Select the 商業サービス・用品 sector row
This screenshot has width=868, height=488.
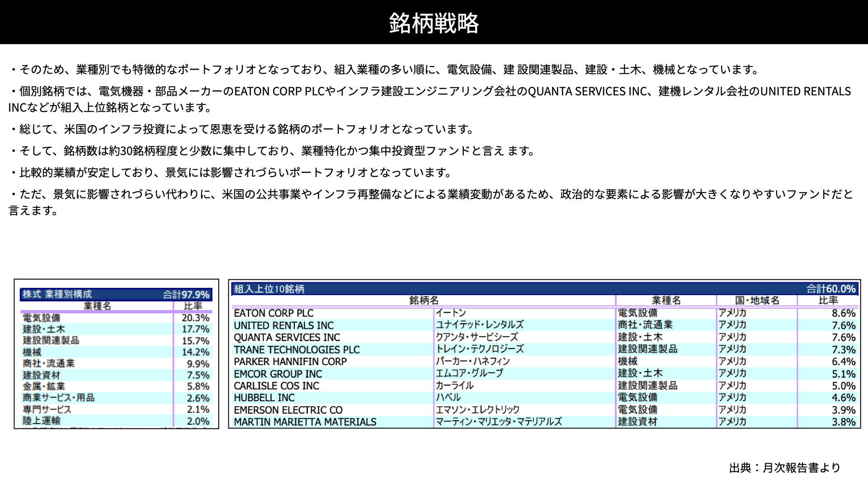(116, 398)
